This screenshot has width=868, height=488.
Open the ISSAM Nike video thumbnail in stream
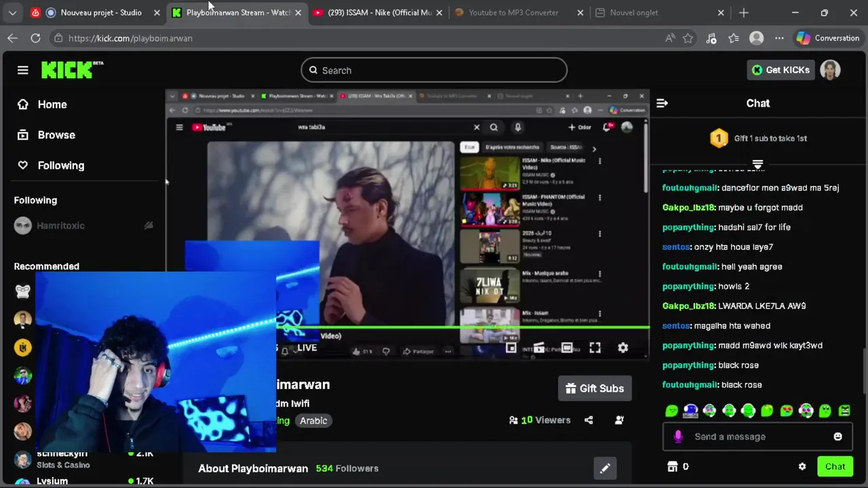[x=490, y=174]
